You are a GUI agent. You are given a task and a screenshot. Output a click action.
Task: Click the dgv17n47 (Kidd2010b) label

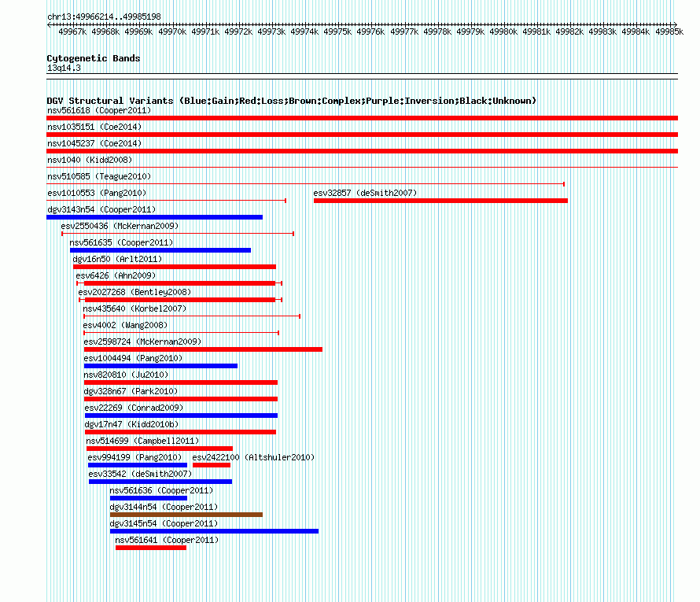tap(131, 424)
